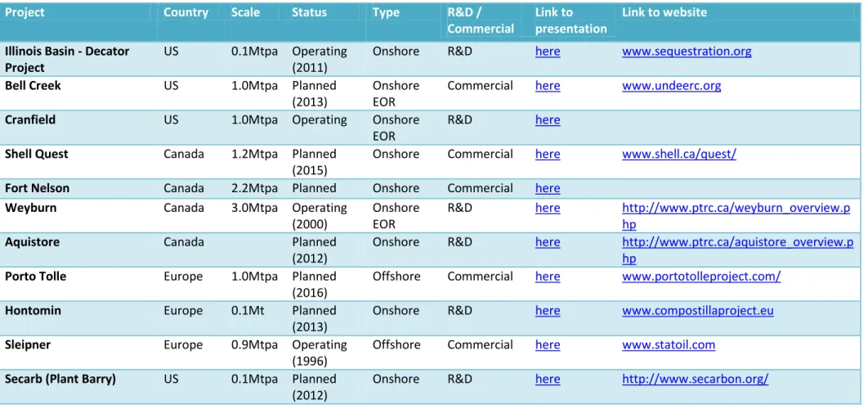868x409 pixels.
Task: Select the 'Planned (2016)' status cell
Action: click(314, 285)
